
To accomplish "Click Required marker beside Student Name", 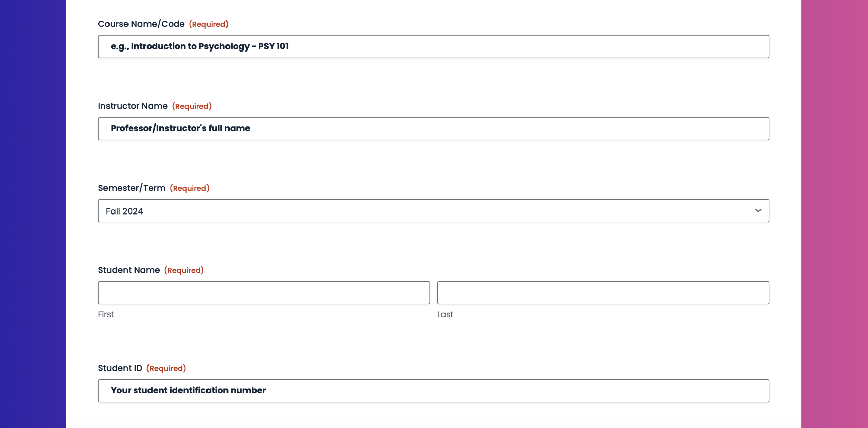I will click(184, 270).
